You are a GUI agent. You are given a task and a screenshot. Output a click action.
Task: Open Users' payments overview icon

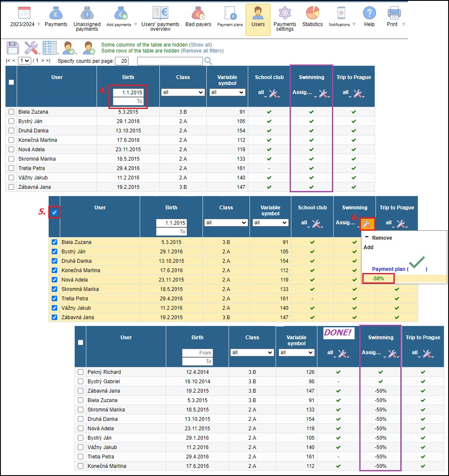point(160,13)
